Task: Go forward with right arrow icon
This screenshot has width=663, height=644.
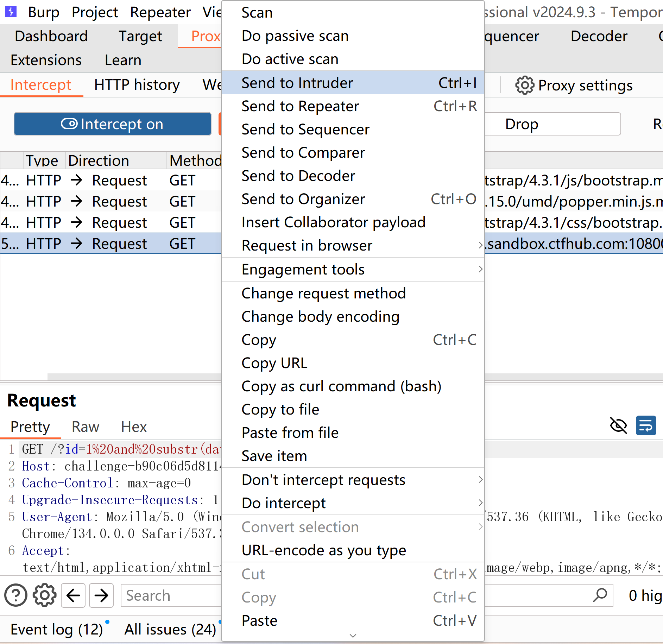Action: (x=101, y=595)
